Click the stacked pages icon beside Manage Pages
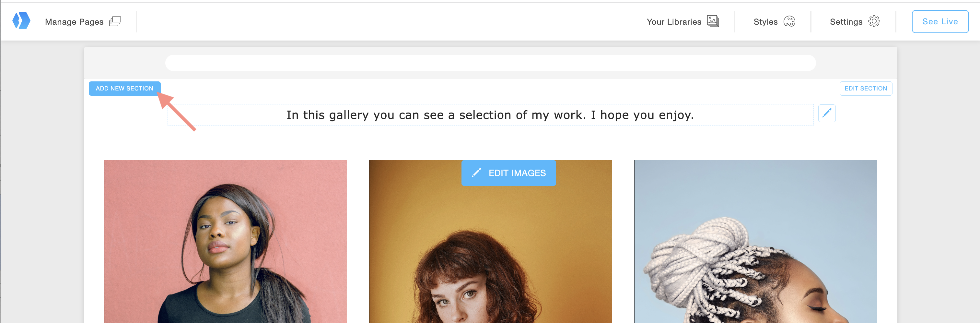This screenshot has height=323, width=980. (115, 21)
